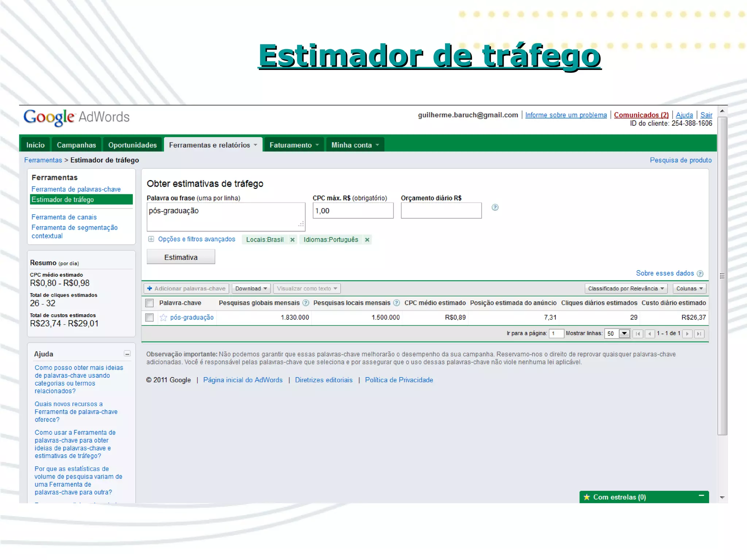Open Ferramenta de canais link
The width and height of the screenshot is (747, 560).
[x=64, y=217]
